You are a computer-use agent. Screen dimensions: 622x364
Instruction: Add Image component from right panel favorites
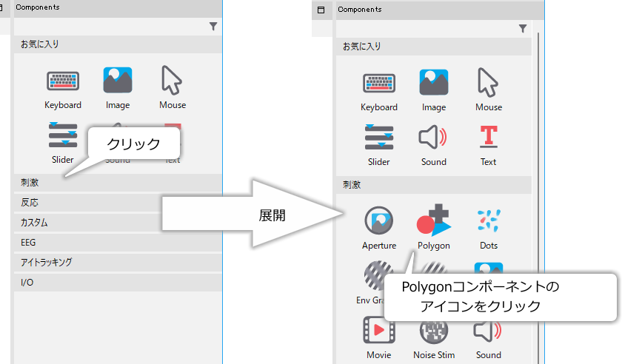pyautogui.click(x=434, y=90)
